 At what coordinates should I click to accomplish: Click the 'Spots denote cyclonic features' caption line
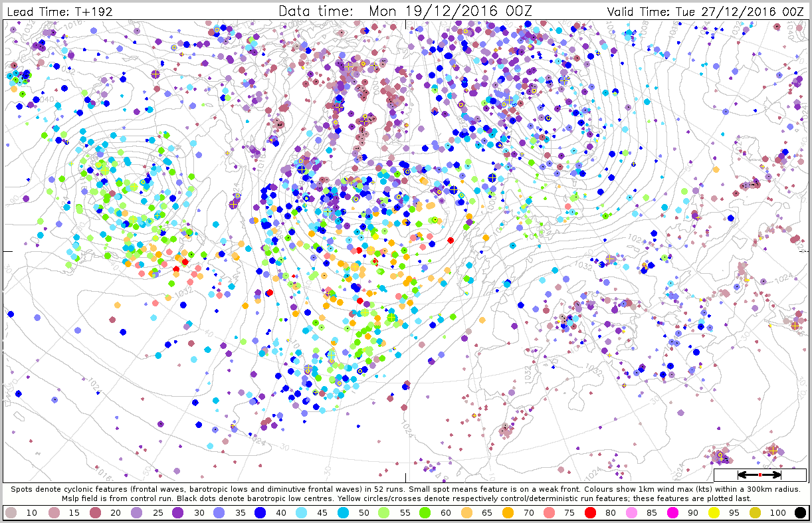coord(406,488)
